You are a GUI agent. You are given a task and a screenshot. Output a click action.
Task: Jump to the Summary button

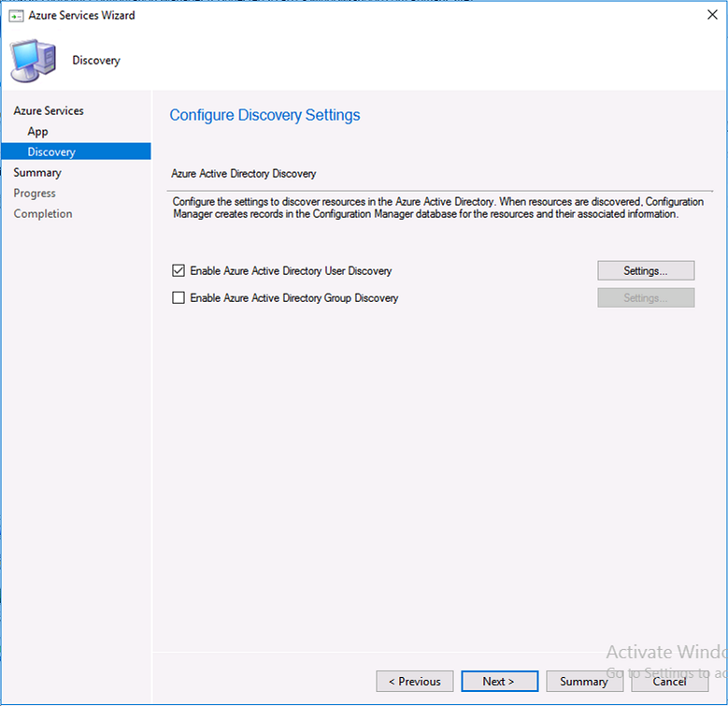pyautogui.click(x=584, y=681)
